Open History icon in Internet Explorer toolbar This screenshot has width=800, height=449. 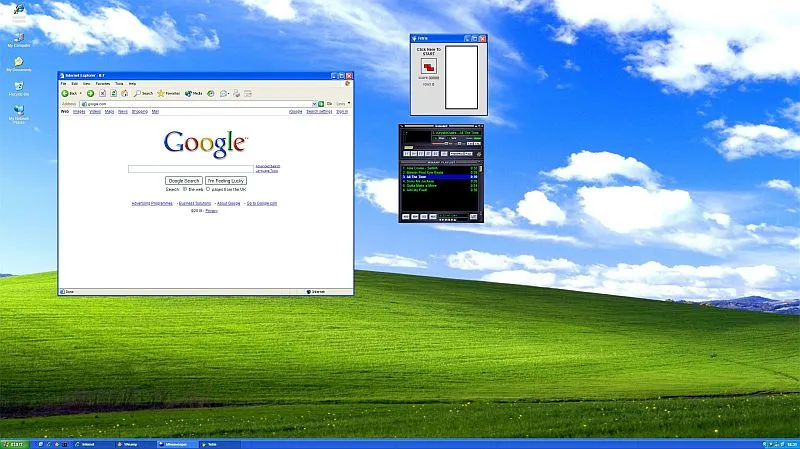[x=211, y=93]
